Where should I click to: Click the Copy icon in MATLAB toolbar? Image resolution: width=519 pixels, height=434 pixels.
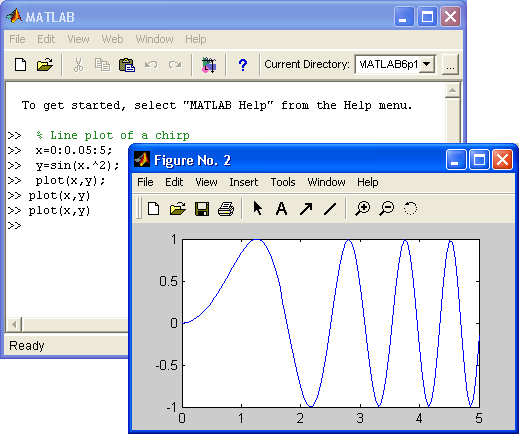pos(102,65)
